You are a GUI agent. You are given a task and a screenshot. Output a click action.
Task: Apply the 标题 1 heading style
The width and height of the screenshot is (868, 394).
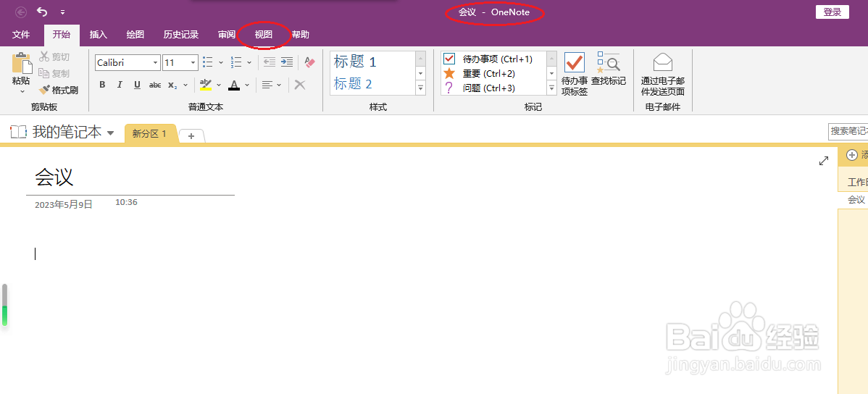point(355,62)
